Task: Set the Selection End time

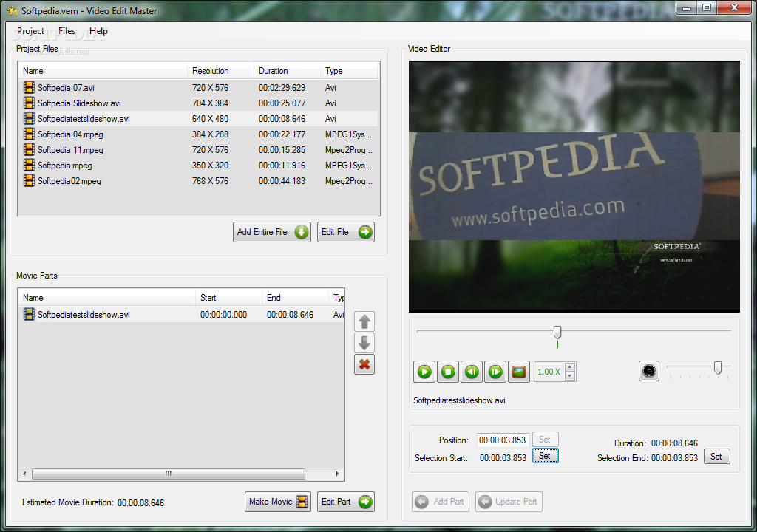Action: pos(716,456)
